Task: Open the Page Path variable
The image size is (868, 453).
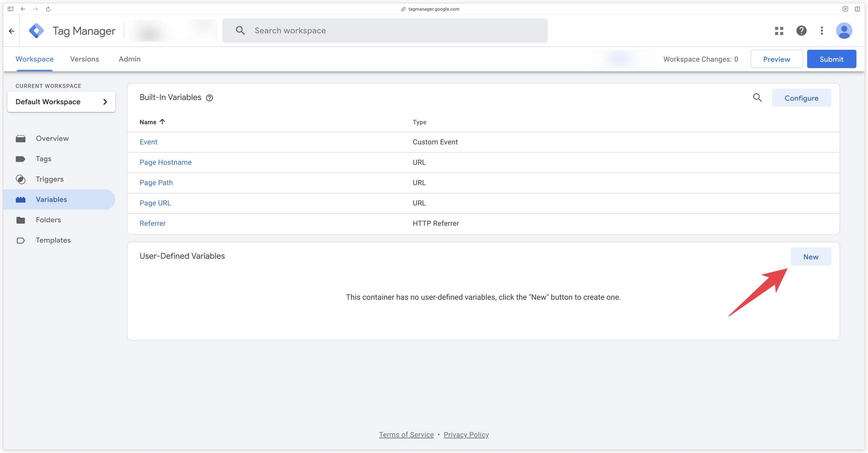Action: pos(156,183)
